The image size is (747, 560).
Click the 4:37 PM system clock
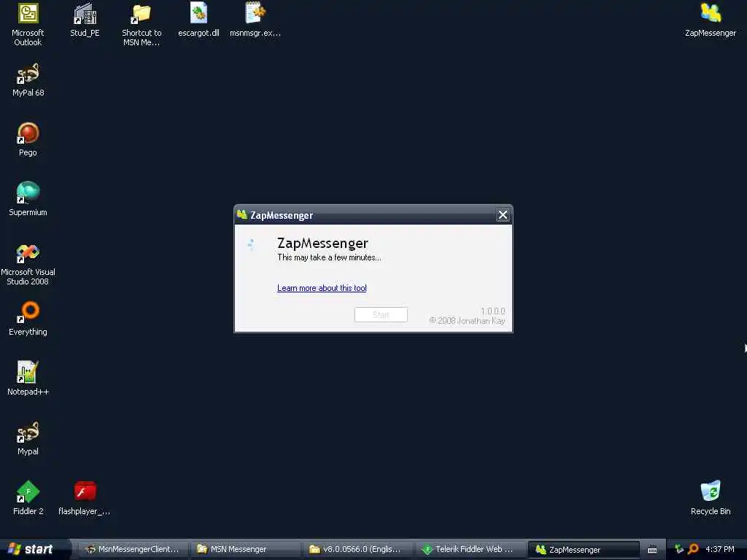[x=720, y=549]
